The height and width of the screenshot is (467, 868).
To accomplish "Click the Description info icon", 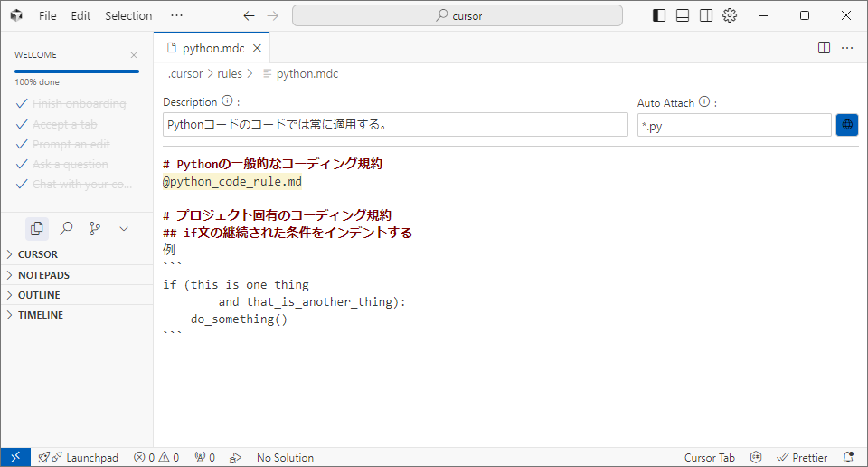I will point(227,100).
